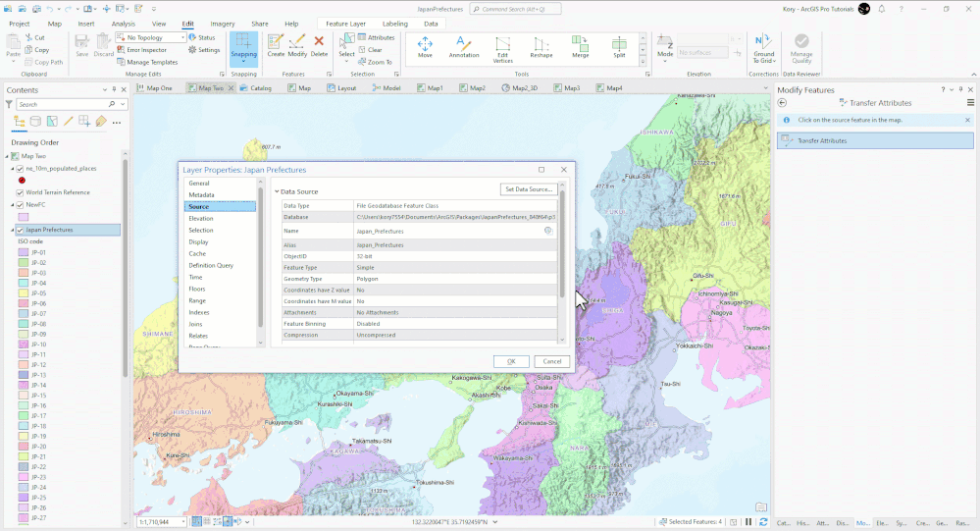Select the Split tool

pyautogui.click(x=619, y=46)
